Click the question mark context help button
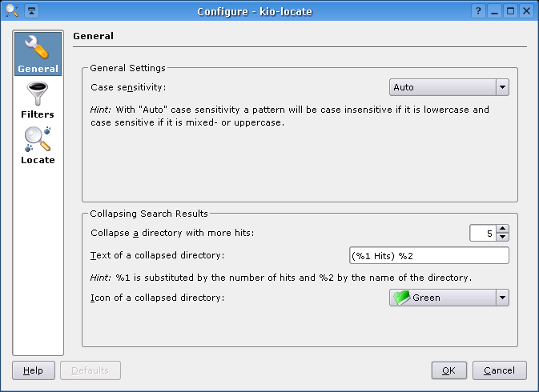Image resolution: width=539 pixels, height=392 pixels. tap(478, 11)
